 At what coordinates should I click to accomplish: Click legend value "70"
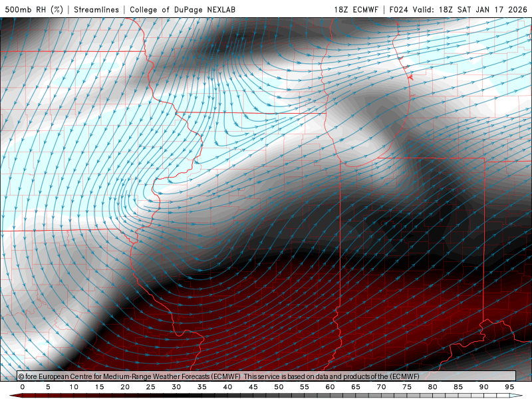coord(381,387)
